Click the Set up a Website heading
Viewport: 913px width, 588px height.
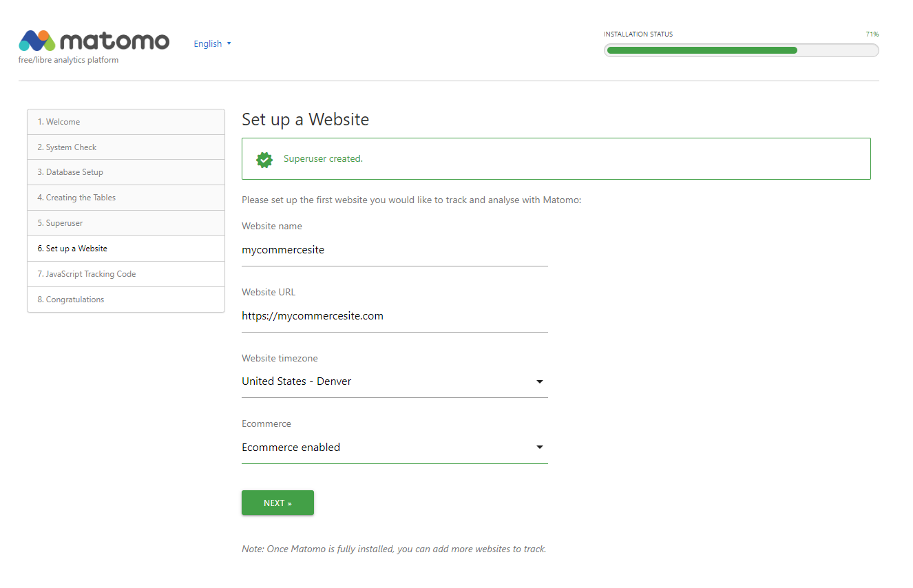305,119
